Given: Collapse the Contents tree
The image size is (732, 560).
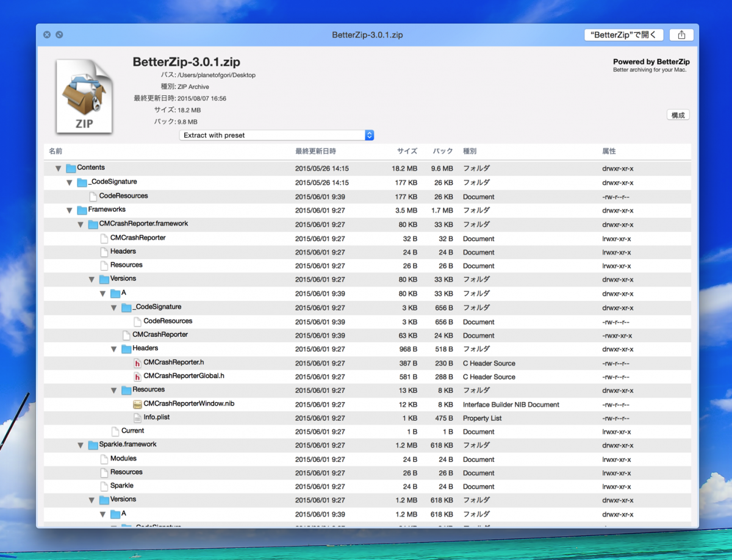Looking at the screenshot, I should pyautogui.click(x=58, y=168).
